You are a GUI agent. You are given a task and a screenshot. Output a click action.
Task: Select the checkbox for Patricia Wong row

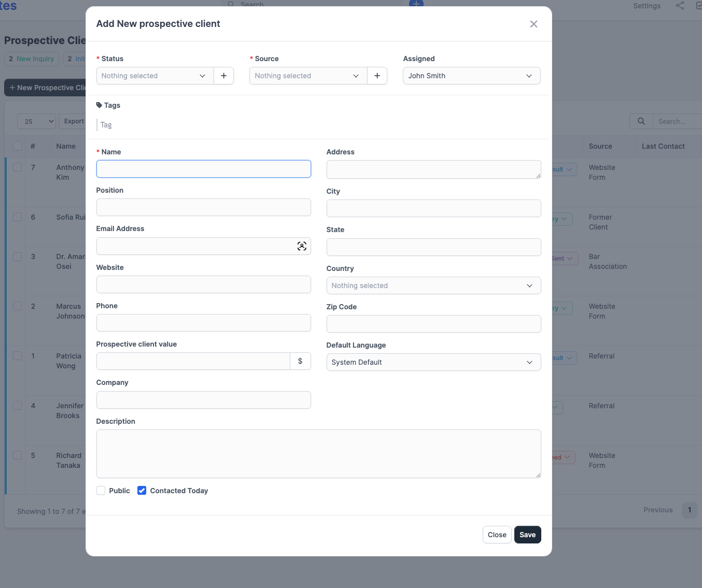[18, 355]
